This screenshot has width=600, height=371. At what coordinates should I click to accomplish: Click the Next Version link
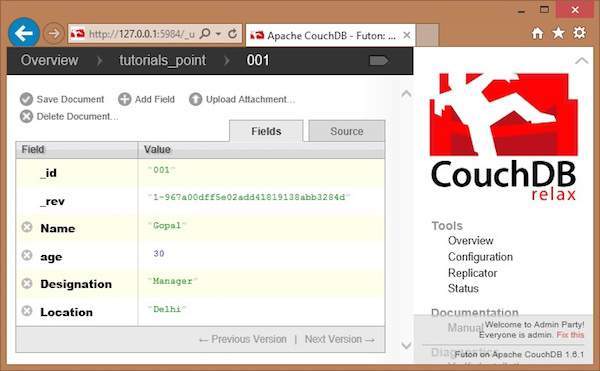(x=340, y=339)
